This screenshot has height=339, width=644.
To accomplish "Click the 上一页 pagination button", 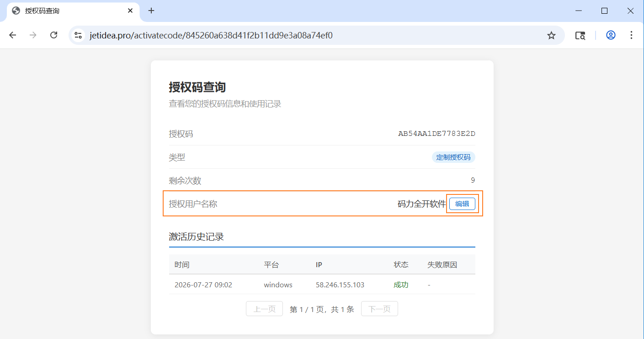I will [x=264, y=309].
